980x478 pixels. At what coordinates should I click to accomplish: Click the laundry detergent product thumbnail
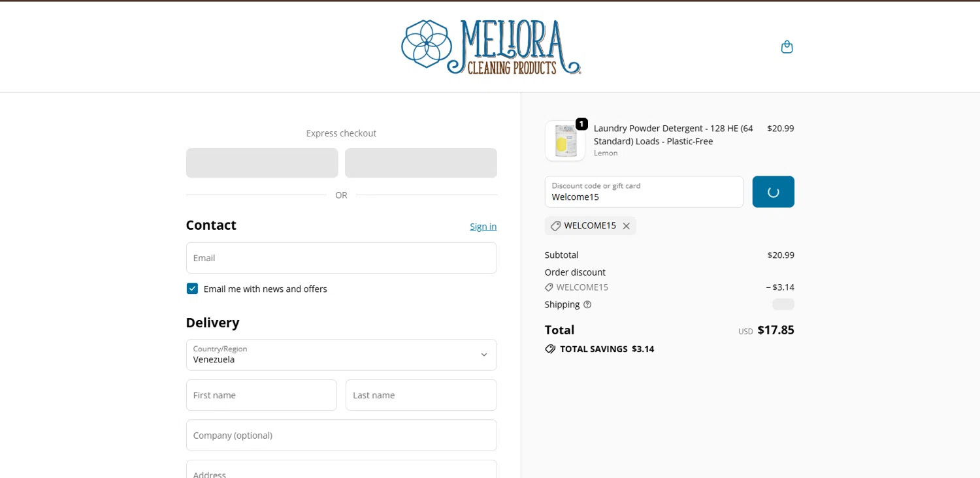565,140
